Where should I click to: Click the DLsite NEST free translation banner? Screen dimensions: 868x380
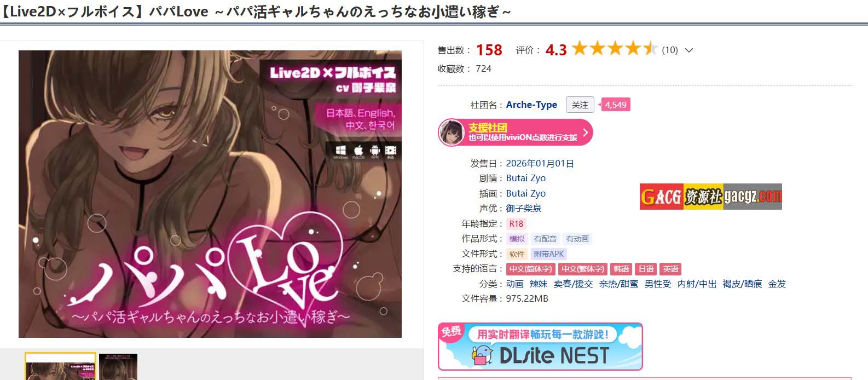540,347
